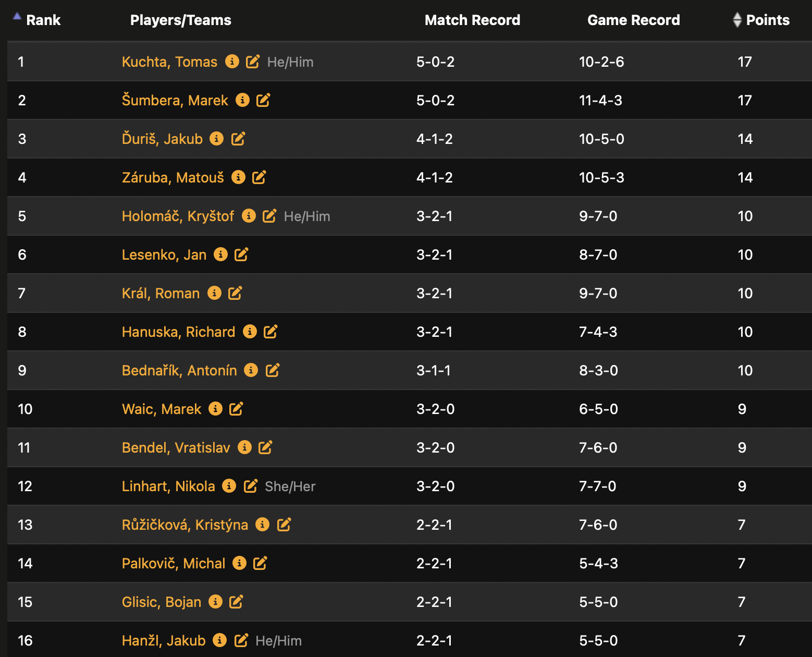The width and height of the screenshot is (812, 657).
Task: Open player link Bednařík, Antonín
Action: [179, 370]
